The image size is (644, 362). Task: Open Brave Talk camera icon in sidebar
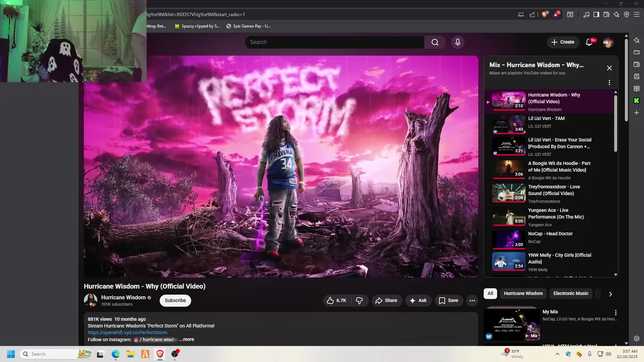[x=636, y=52]
